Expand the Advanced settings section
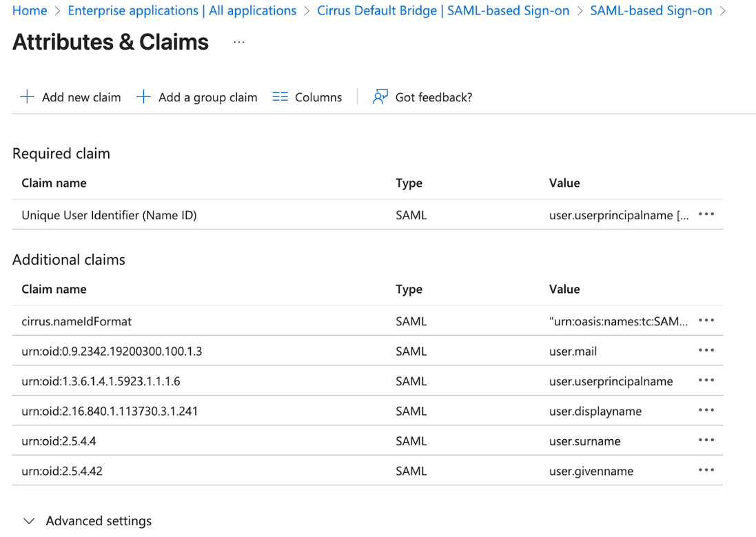Image resolution: width=756 pixels, height=537 pixels. click(x=29, y=521)
